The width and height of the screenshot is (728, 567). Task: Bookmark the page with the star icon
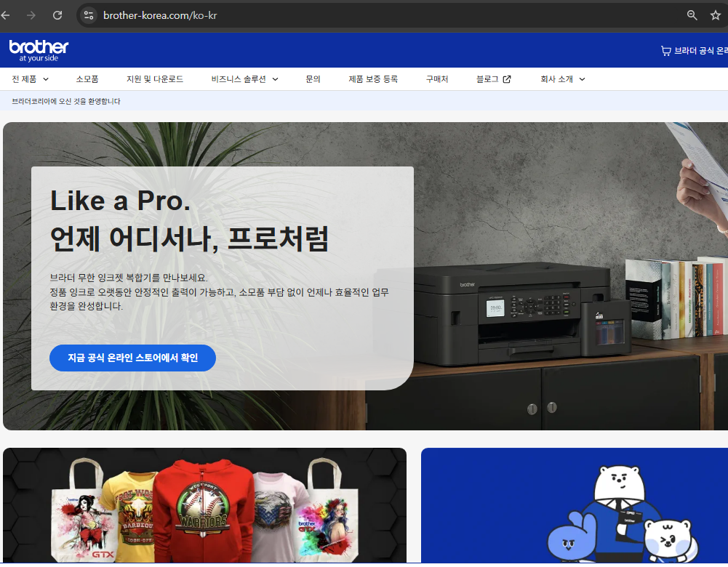(716, 15)
